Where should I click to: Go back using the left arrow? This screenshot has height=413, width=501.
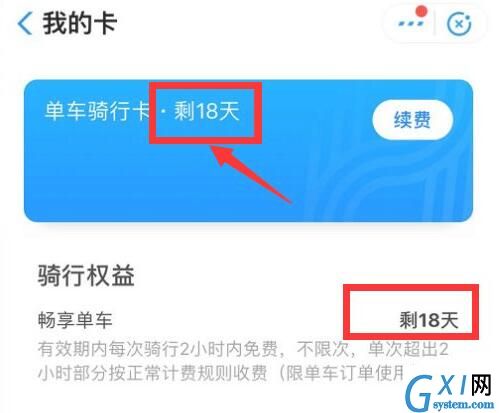[25, 23]
